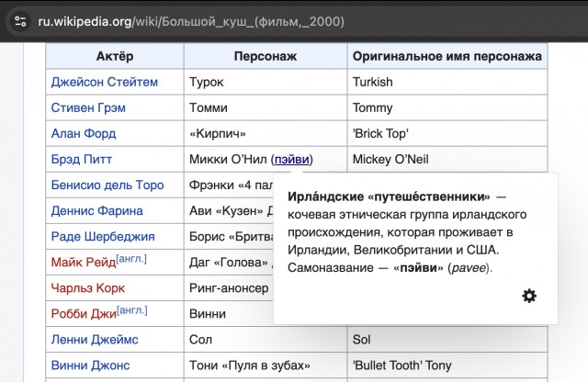Click the Ирландские «путешественники» preview popup text
The image size is (588, 382).
click(x=407, y=232)
